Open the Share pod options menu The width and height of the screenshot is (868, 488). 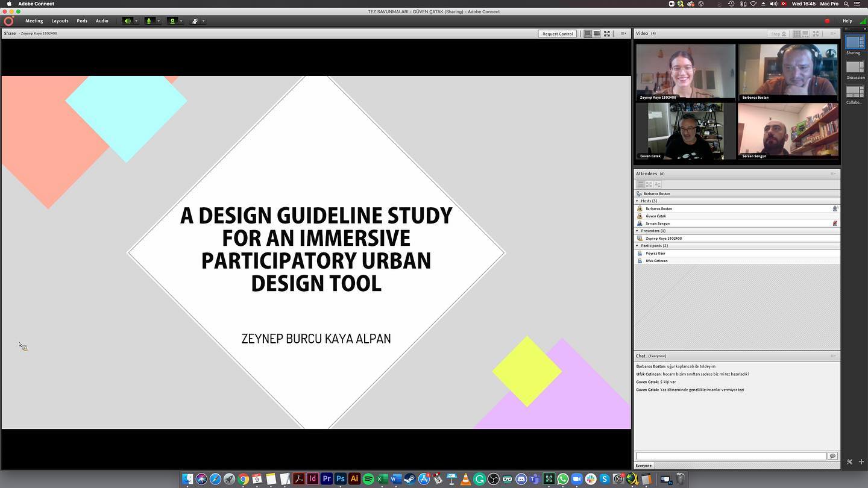624,34
